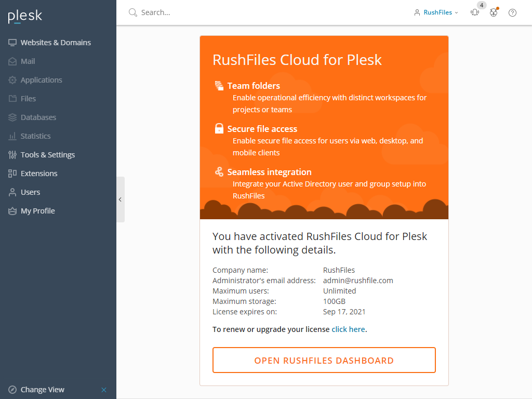Close the Change View bar
The image size is (532, 399).
click(x=104, y=390)
